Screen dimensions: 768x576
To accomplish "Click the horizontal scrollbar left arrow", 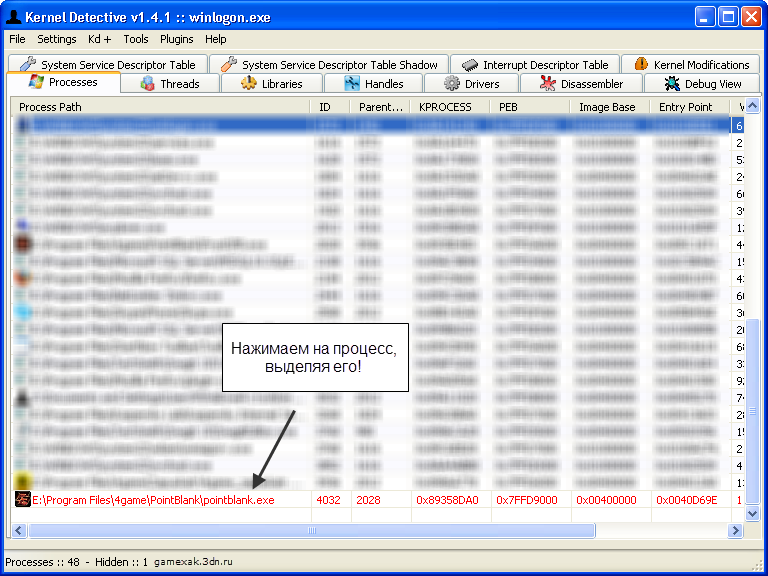I will 19,530.
